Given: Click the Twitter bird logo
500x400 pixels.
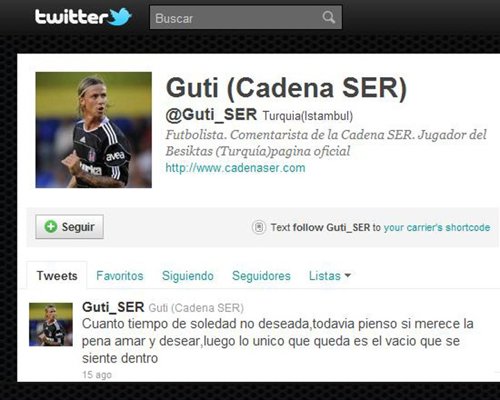Looking at the screenshot, I should point(120,17).
